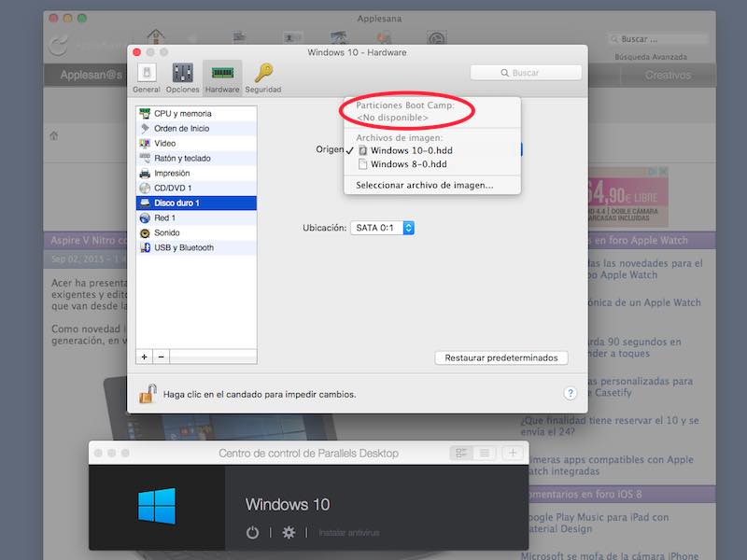The width and height of the screenshot is (747, 560).
Task: Click Búsqueda Avanzada link in Applesana
Action: [x=651, y=57]
